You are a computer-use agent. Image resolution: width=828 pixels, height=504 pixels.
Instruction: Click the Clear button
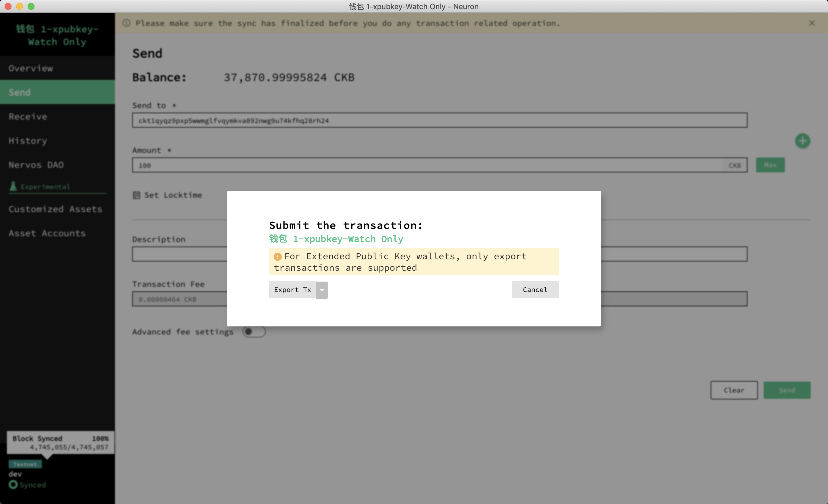tap(734, 390)
